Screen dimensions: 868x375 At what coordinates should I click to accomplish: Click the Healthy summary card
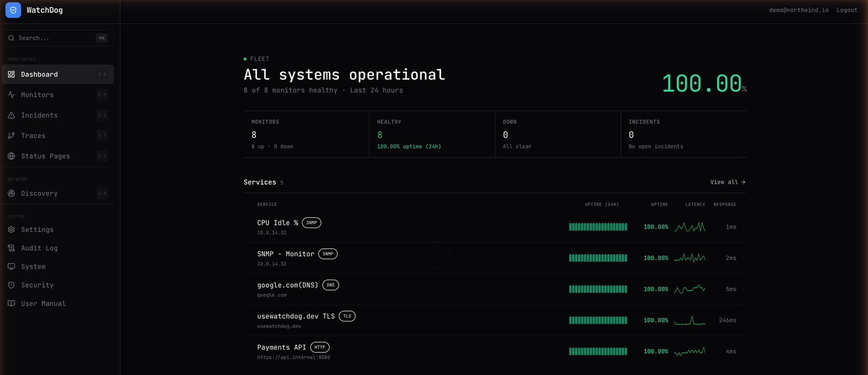pyautogui.click(x=432, y=134)
